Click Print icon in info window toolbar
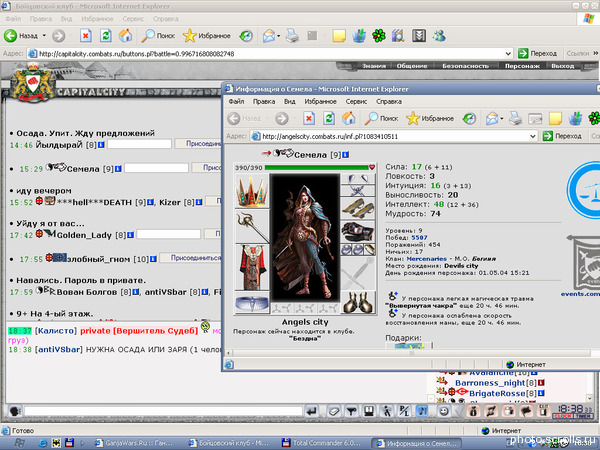The image size is (600, 450). 515,119
